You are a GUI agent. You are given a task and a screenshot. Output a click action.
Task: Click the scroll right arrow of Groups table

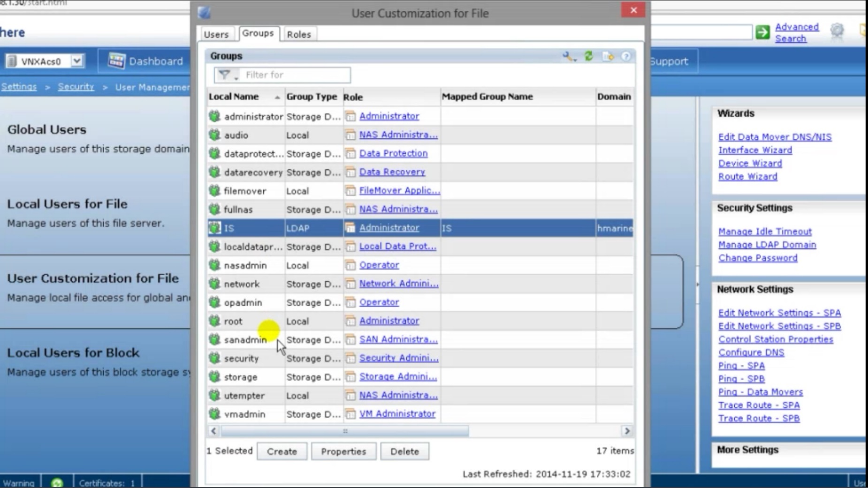click(627, 431)
